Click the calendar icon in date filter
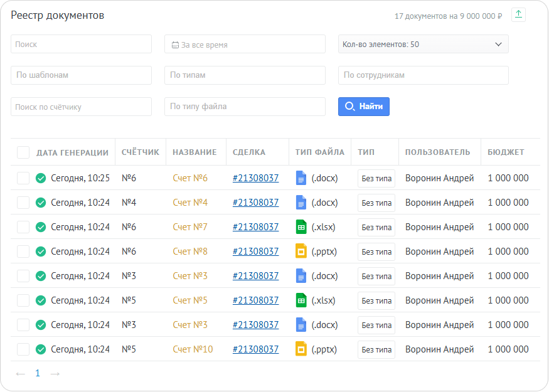This screenshot has width=549, height=392. [175, 45]
